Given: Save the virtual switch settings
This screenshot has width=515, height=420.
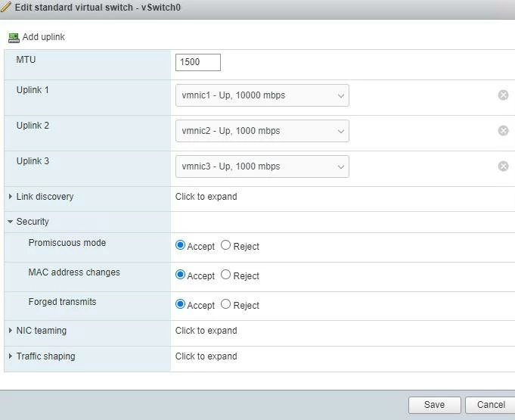Looking at the screenshot, I should (435, 405).
